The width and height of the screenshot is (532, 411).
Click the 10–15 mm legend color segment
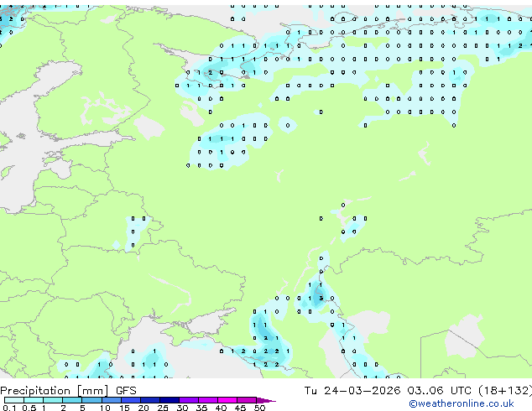(x=111, y=400)
